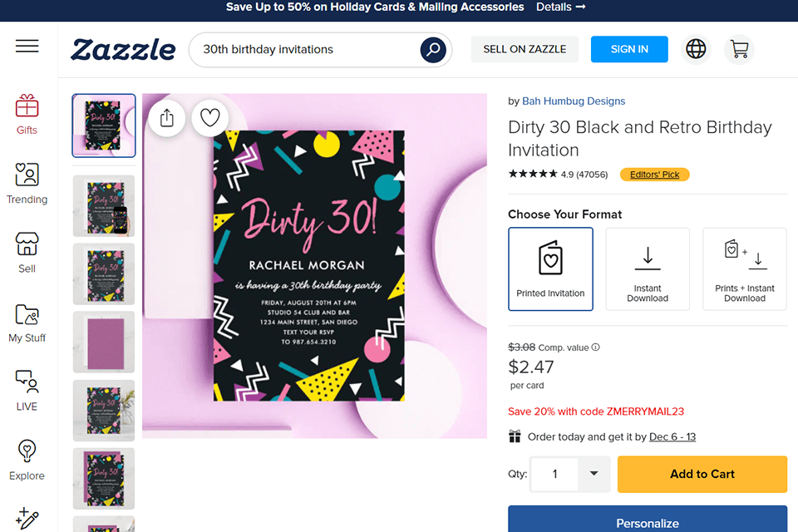The image size is (798, 532).
Task: Open the globe language selector
Action: 696,49
